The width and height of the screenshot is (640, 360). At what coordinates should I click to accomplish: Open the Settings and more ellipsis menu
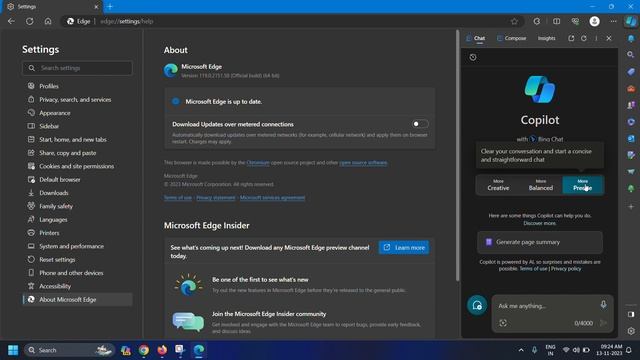(613, 21)
